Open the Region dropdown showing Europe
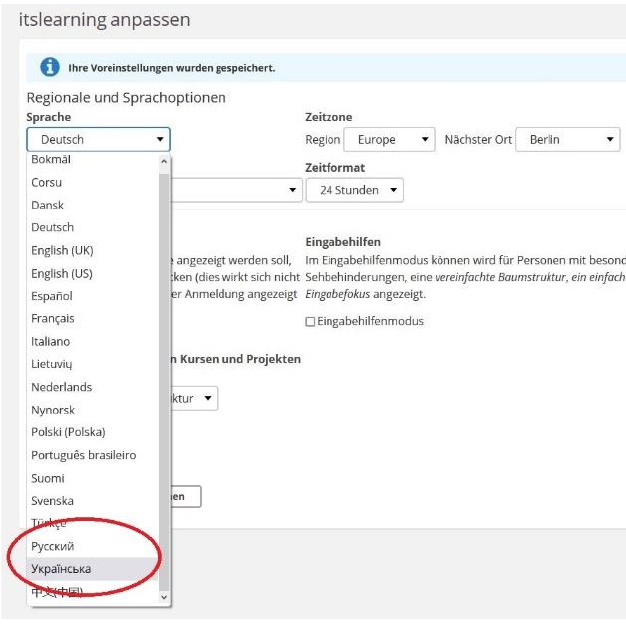 [x=389, y=140]
